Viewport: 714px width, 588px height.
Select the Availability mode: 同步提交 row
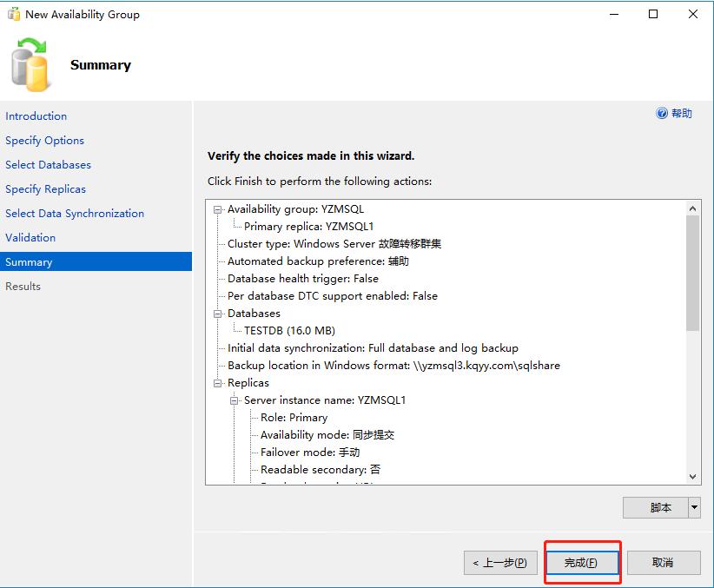(327, 435)
